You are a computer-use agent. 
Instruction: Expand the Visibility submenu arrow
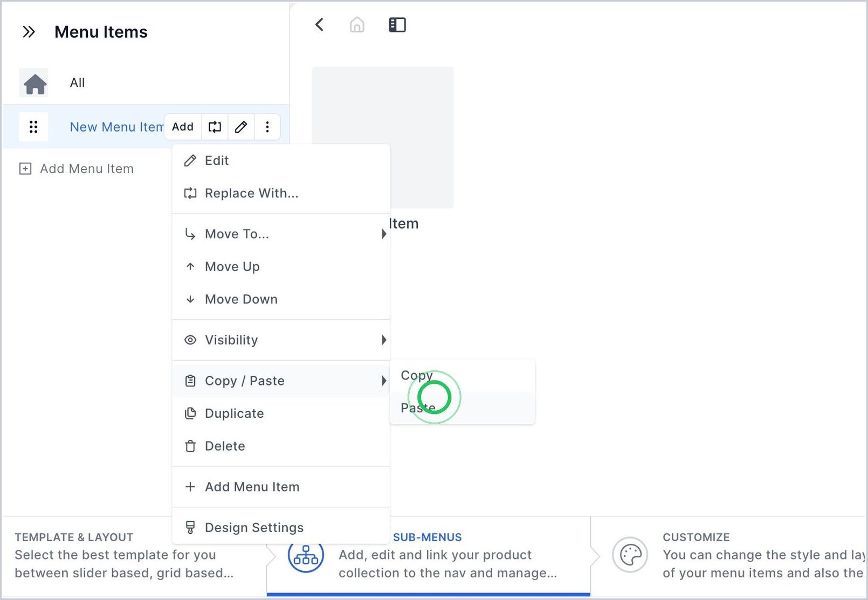[x=383, y=340]
